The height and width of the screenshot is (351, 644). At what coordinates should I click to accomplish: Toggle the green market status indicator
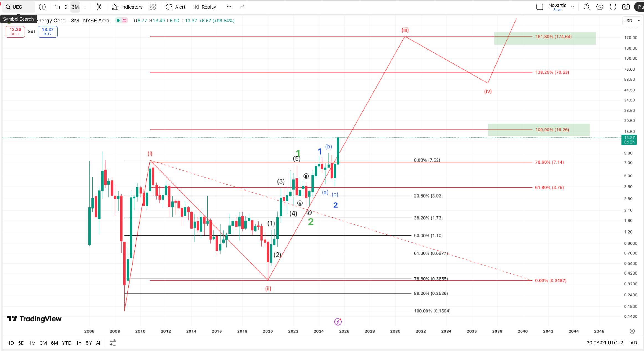point(118,21)
